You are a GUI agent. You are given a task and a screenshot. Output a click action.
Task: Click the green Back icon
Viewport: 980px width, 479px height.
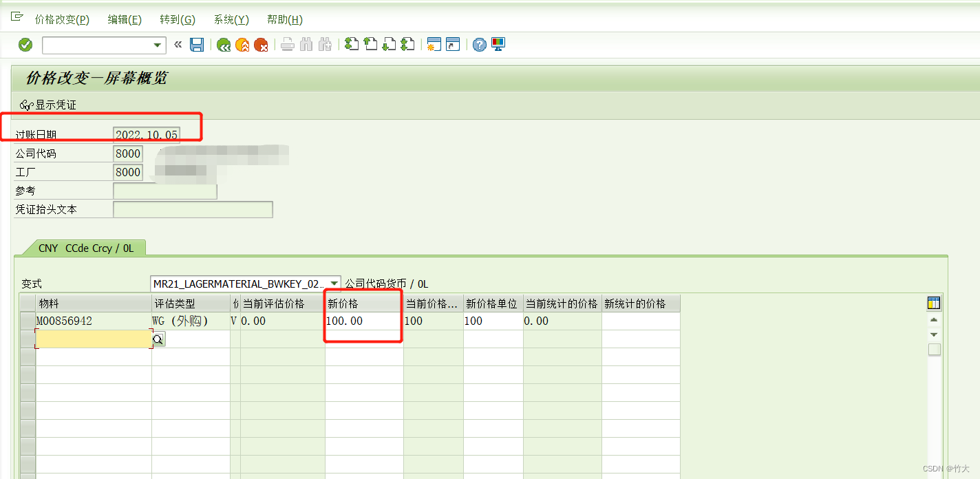click(x=222, y=44)
